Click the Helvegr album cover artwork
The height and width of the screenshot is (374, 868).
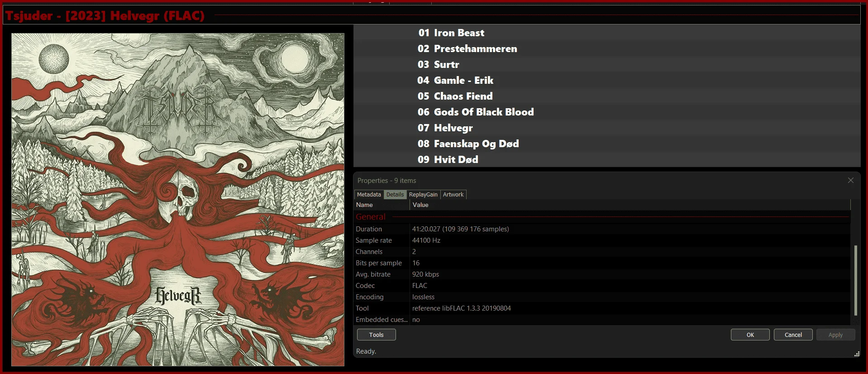pos(178,199)
